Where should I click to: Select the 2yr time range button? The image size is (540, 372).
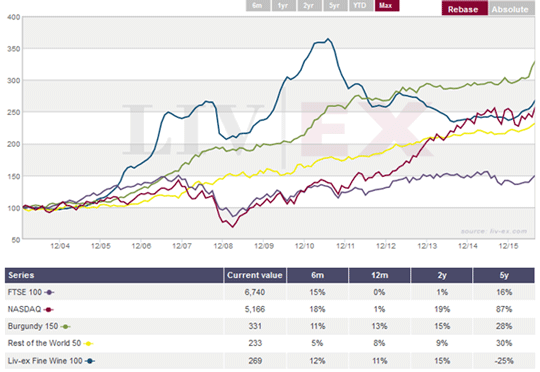[309, 6]
